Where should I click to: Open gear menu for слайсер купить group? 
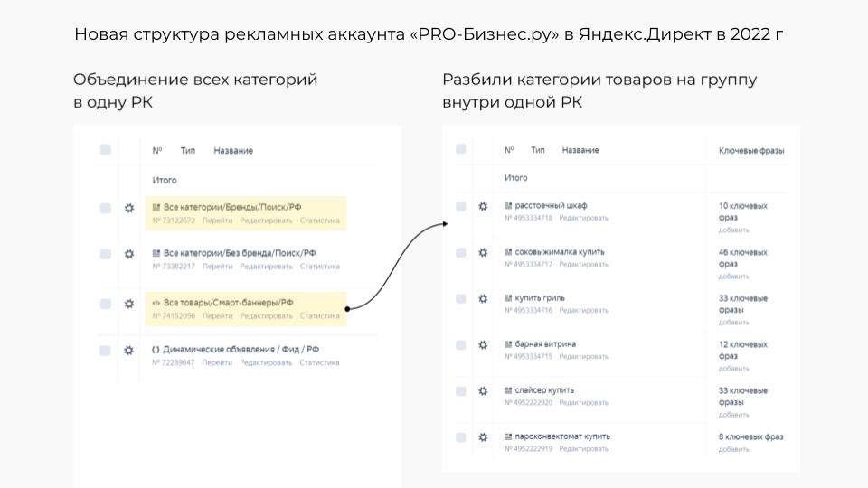[x=483, y=391]
